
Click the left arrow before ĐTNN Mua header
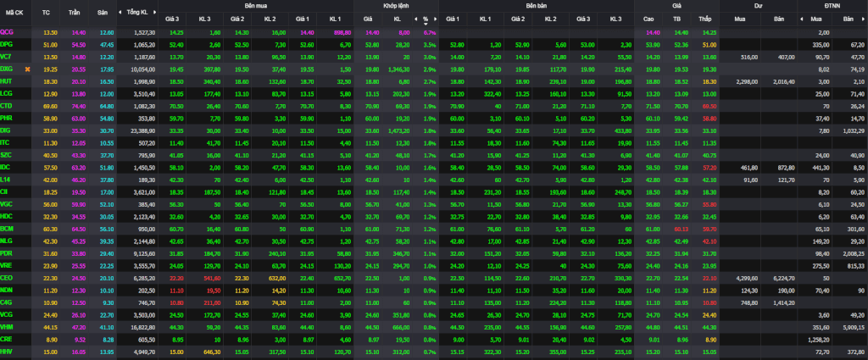coord(802,19)
